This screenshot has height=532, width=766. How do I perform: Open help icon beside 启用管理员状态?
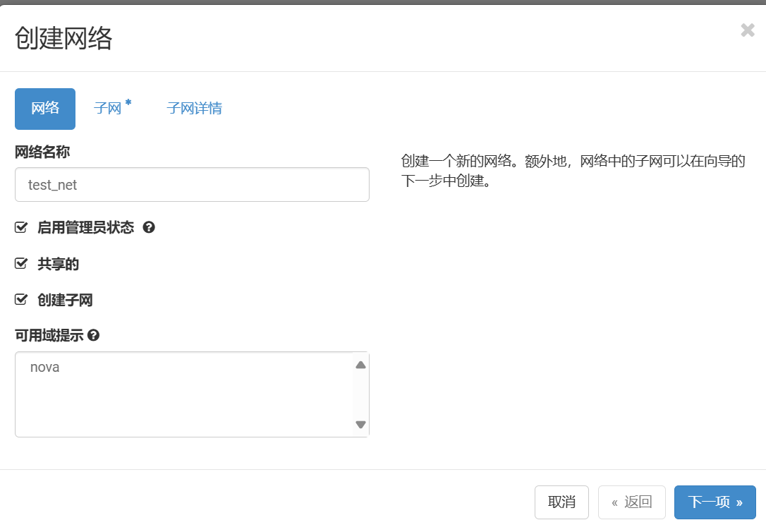149,227
